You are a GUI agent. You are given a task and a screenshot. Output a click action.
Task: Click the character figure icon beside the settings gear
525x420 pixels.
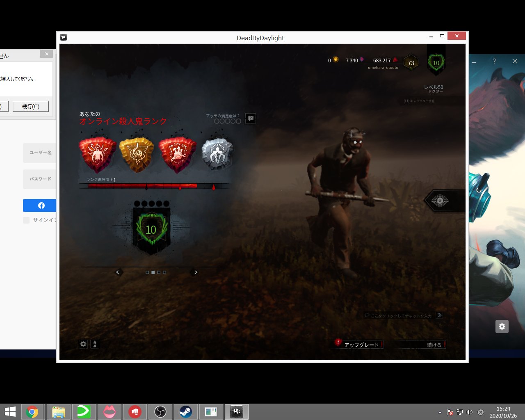coord(95,344)
